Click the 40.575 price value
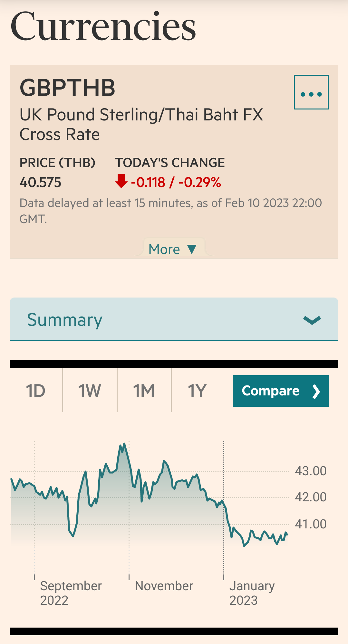The image size is (348, 644). tap(40, 183)
